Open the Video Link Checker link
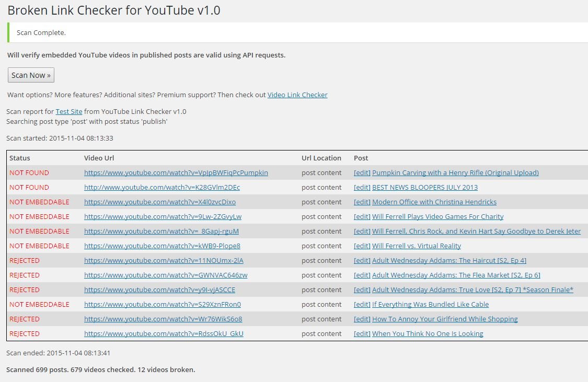The image size is (588, 382). click(297, 95)
